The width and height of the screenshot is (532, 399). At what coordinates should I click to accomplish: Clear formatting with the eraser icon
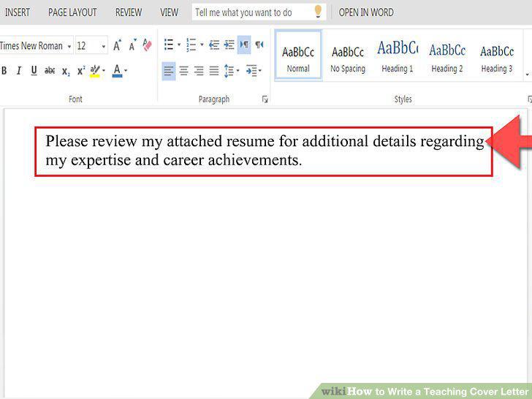148,45
